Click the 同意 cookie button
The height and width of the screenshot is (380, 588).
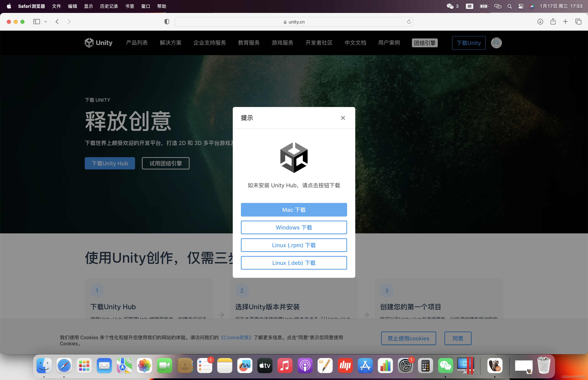click(x=458, y=338)
